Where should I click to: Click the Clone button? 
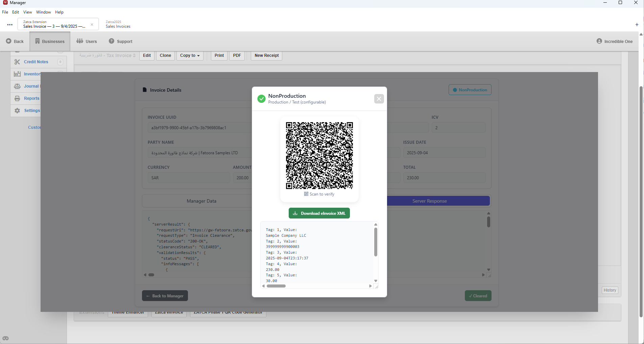click(x=165, y=55)
